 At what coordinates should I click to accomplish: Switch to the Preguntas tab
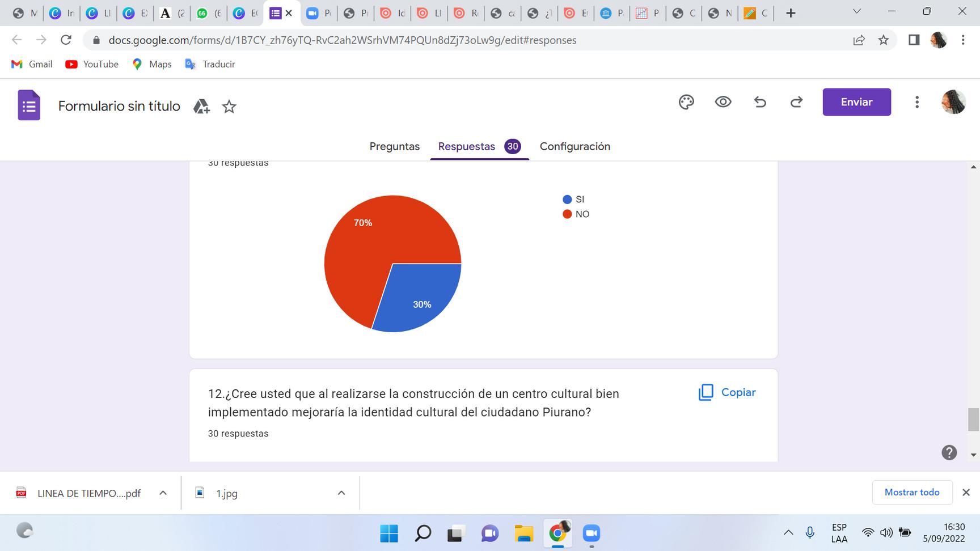[x=395, y=146]
